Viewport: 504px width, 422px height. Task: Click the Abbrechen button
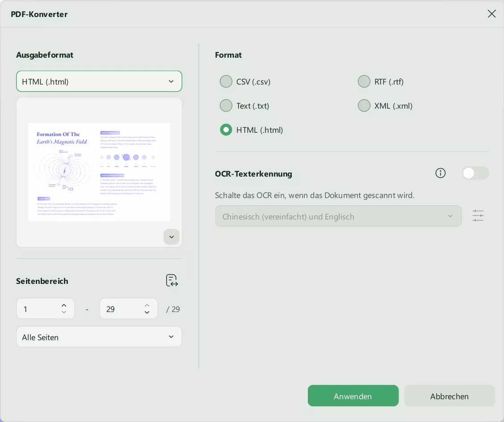[x=449, y=396]
